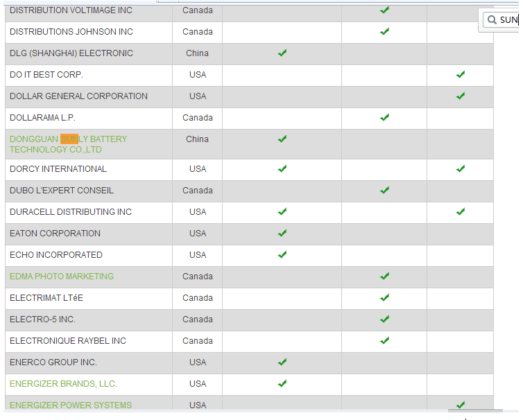Select the EATON CORPORATION checkmark
This screenshot has width=523, height=420.
[282, 234]
